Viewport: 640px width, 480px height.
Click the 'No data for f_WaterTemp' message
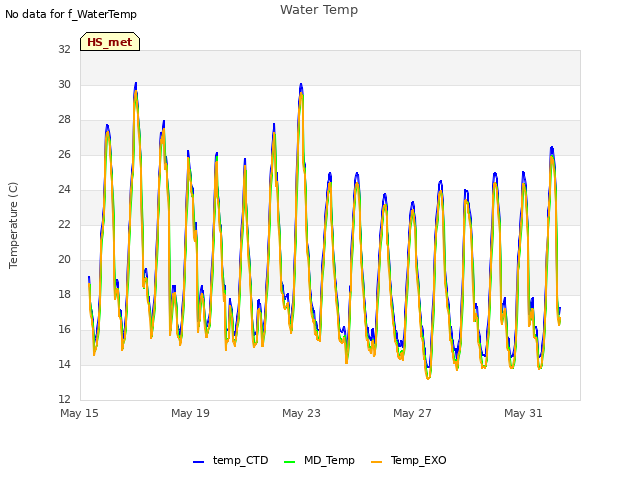[x=71, y=14]
